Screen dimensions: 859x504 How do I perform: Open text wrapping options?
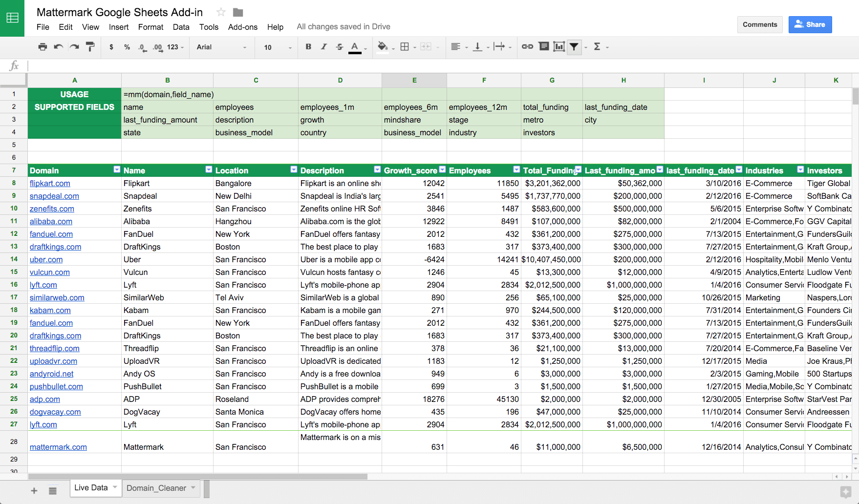click(x=499, y=47)
